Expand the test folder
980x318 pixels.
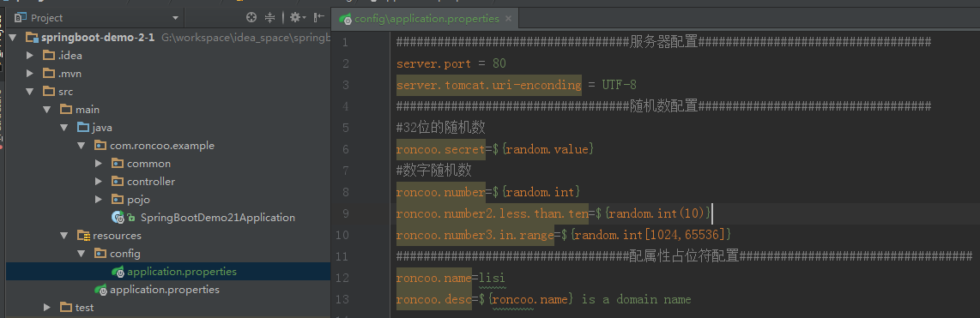point(47,308)
